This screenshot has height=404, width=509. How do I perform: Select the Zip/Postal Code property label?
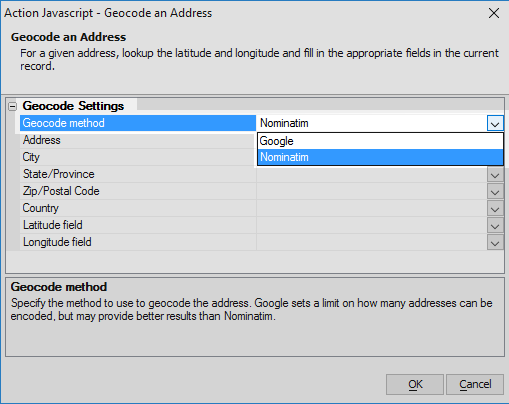point(61,191)
